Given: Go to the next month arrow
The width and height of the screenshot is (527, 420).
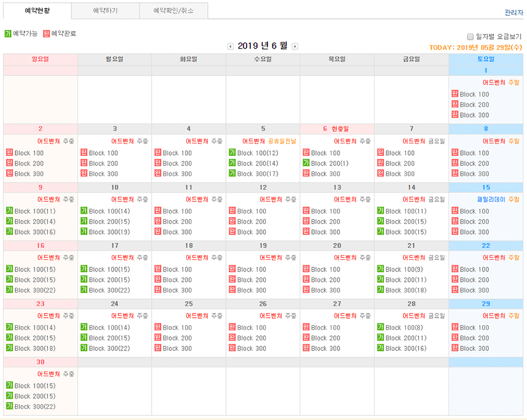Looking at the screenshot, I should [295, 46].
